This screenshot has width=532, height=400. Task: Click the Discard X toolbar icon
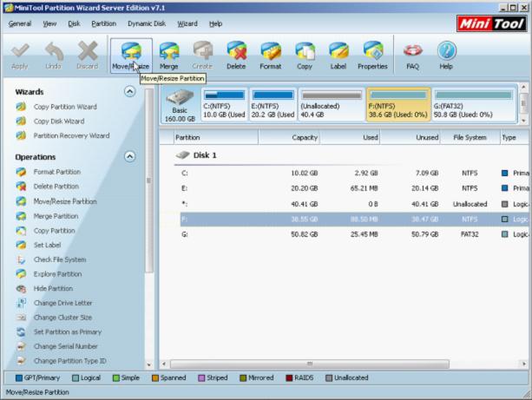pyautogui.click(x=88, y=56)
